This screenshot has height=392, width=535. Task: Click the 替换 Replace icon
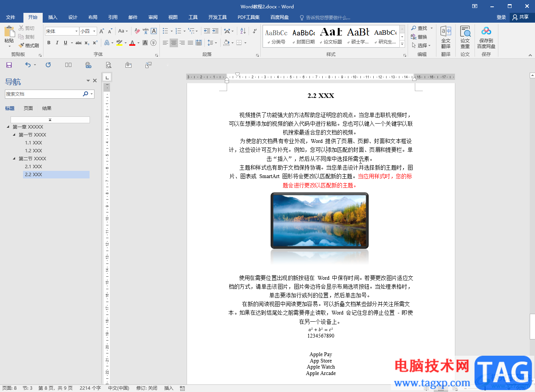pos(419,37)
